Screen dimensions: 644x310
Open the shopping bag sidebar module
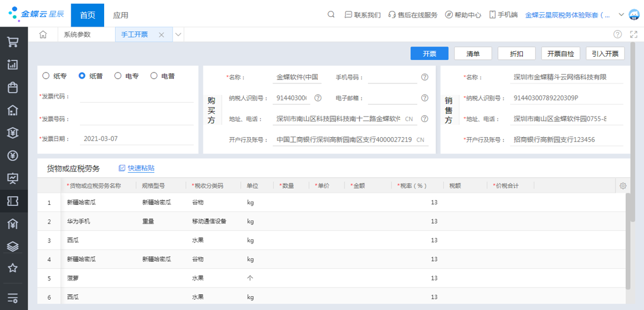pyautogui.click(x=13, y=88)
